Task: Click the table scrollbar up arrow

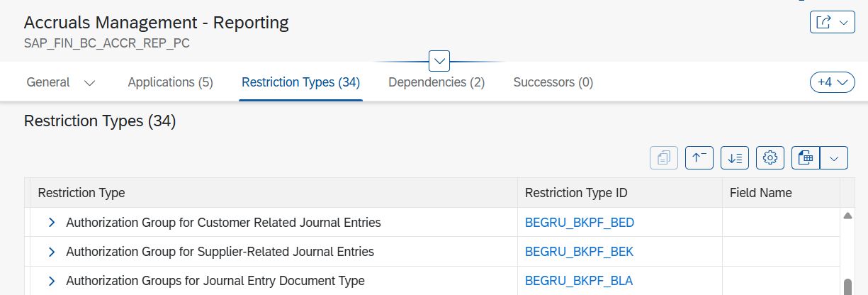Action: (847, 216)
